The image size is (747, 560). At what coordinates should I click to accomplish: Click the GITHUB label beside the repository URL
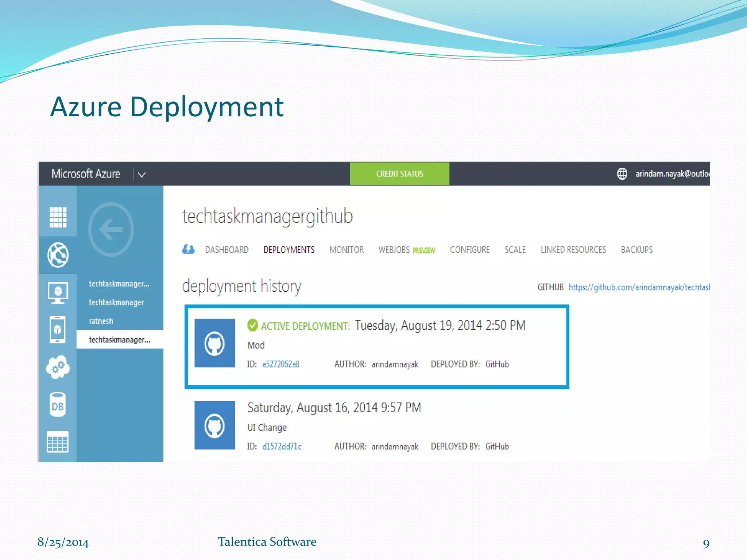click(550, 287)
